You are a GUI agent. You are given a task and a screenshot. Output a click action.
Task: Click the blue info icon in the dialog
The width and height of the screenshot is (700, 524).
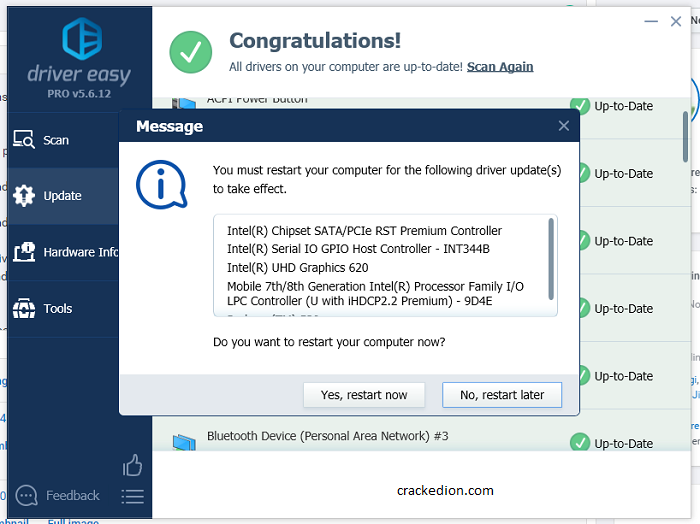(161, 184)
